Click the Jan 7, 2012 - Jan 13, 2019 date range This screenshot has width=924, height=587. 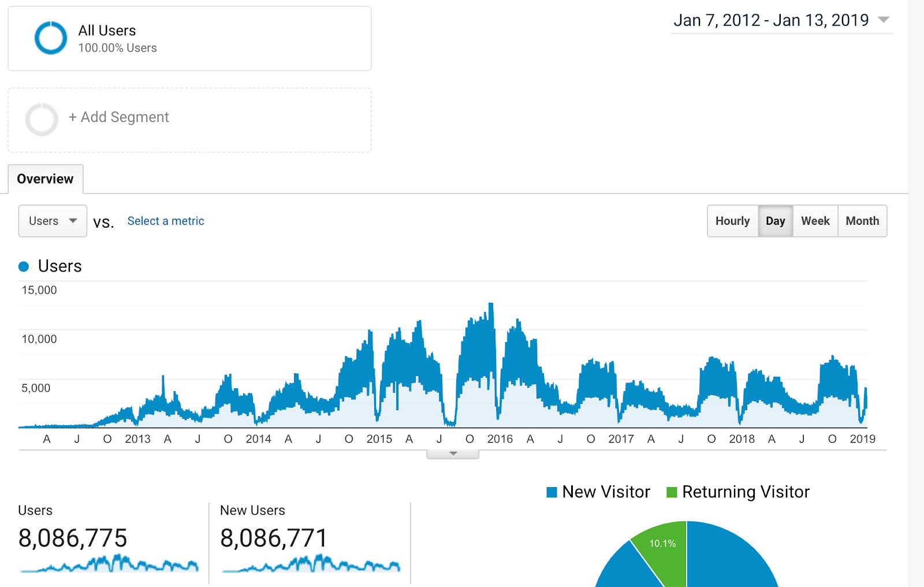pyautogui.click(x=771, y=20)
